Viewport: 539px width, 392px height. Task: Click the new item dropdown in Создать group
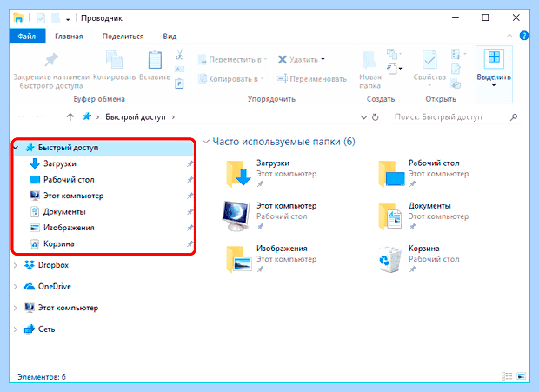395,69
